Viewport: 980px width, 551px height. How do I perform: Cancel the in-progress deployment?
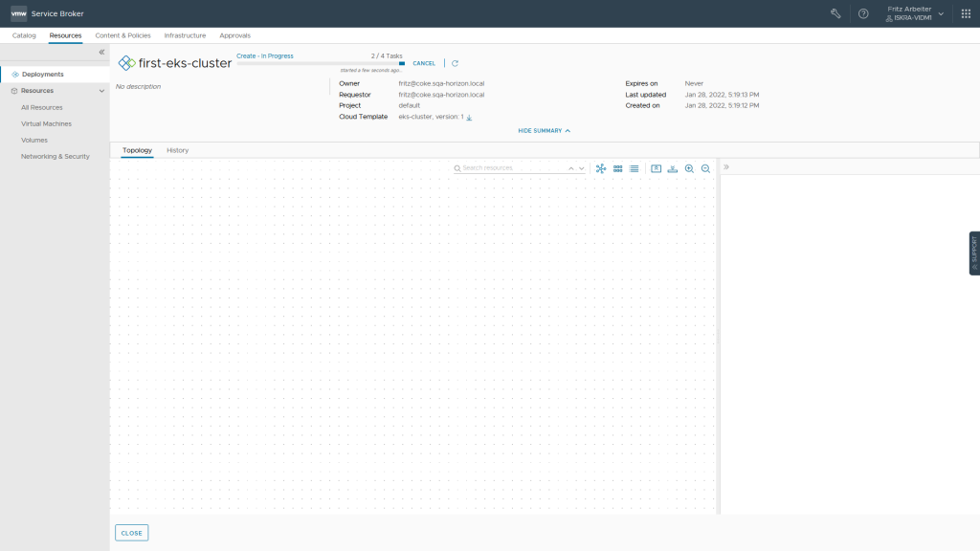pyautogui.click(x=424, y=63)
